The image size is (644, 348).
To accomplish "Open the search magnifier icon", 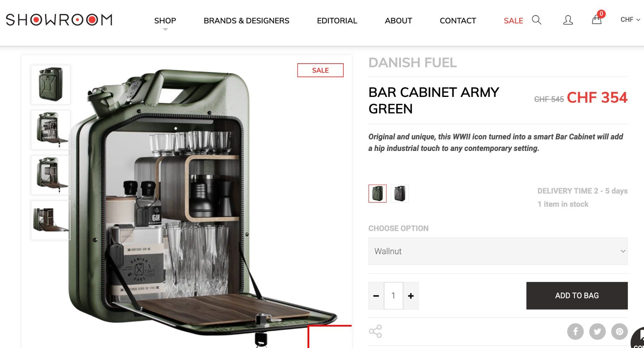I will (536, 20).
